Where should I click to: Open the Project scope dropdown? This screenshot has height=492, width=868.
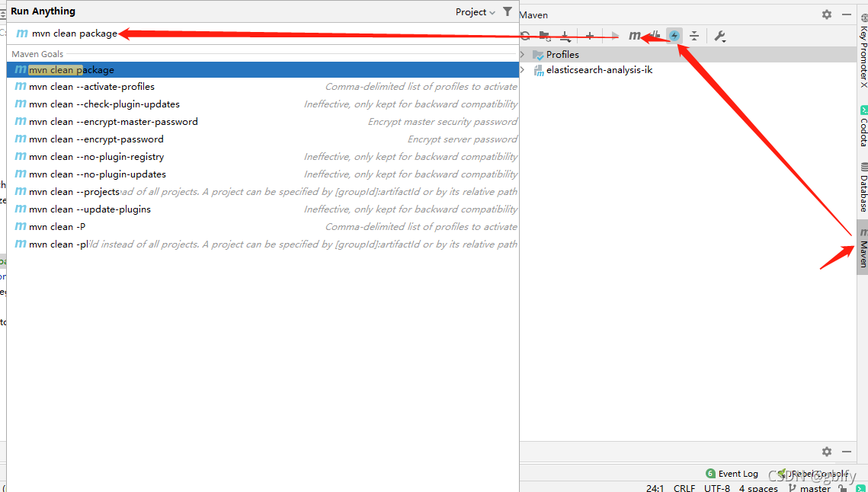click(x=475, y=12)
